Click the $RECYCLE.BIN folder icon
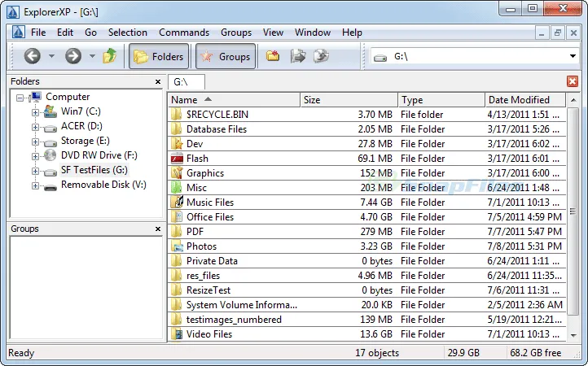 (x=177, y=114)
